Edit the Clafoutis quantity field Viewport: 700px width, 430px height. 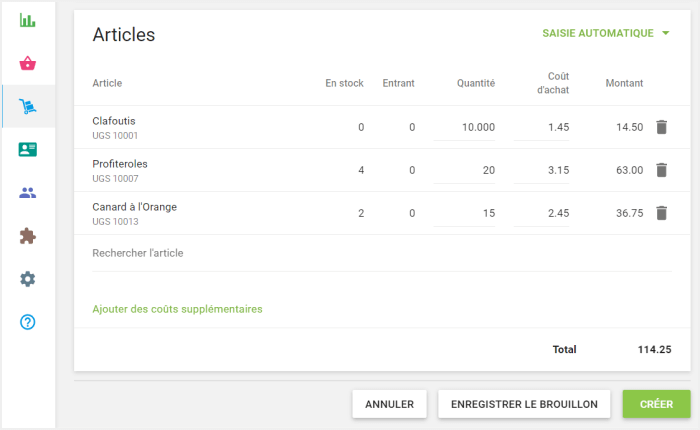pyautogui.click(x=466, y=127)
